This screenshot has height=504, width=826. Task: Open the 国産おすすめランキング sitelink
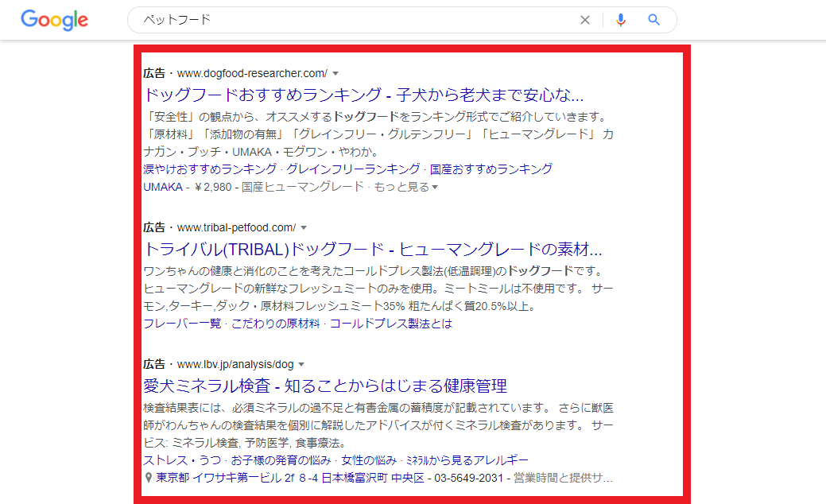491,169
